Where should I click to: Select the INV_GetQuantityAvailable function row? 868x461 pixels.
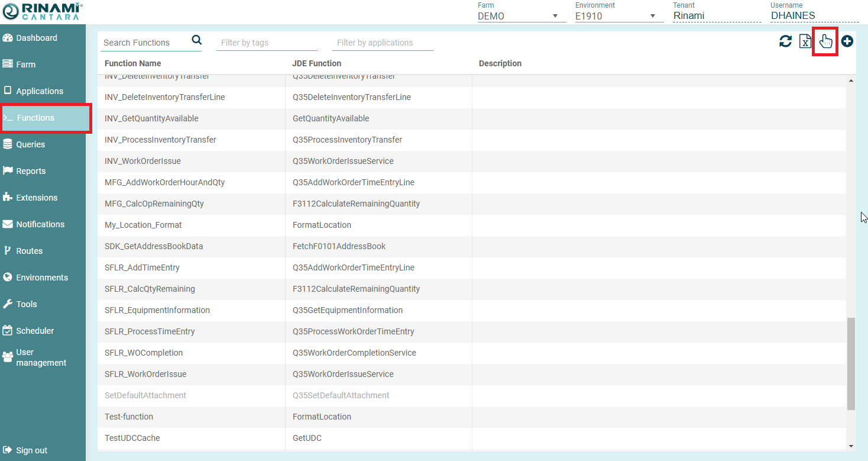point(151,118)
